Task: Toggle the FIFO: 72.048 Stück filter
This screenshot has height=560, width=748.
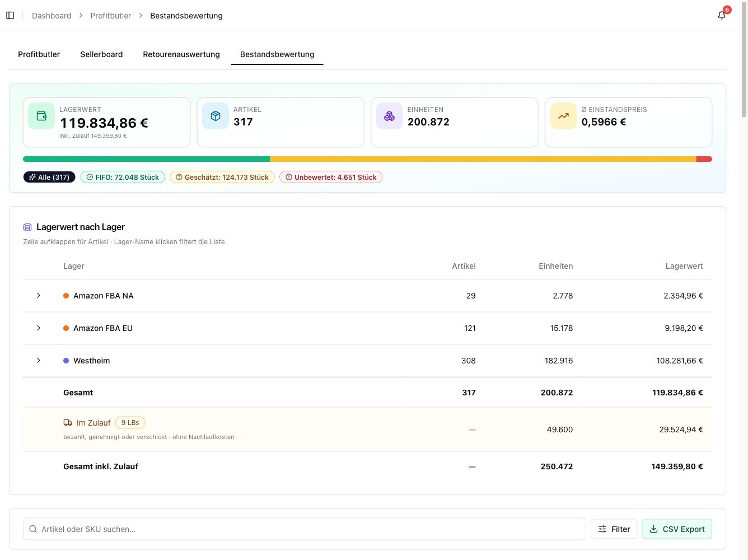Action: click(x=123, y=177)
